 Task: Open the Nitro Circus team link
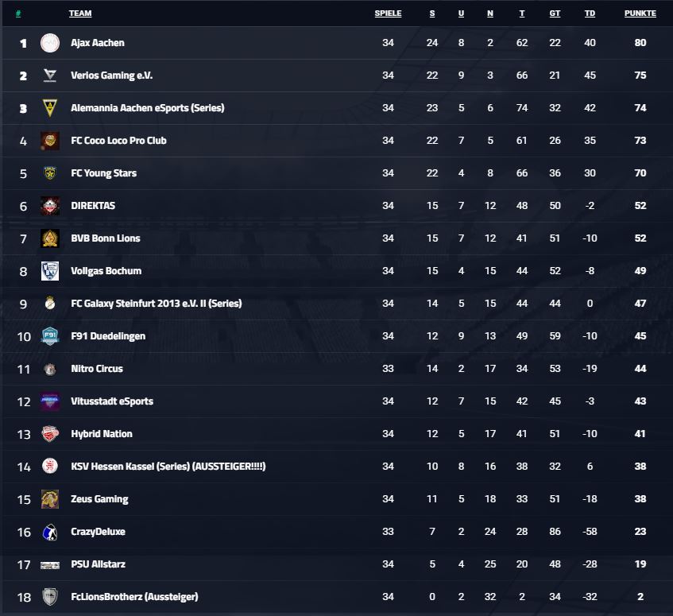click(97, 369)
